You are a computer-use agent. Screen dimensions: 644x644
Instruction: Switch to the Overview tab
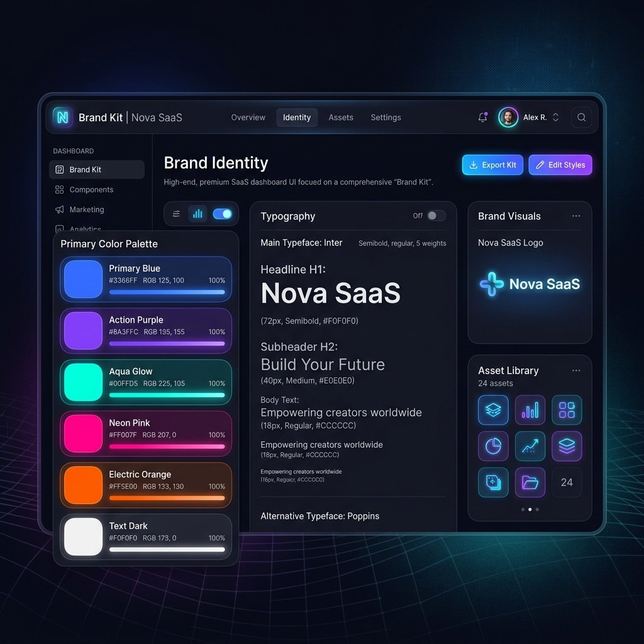tap(248, 117)
